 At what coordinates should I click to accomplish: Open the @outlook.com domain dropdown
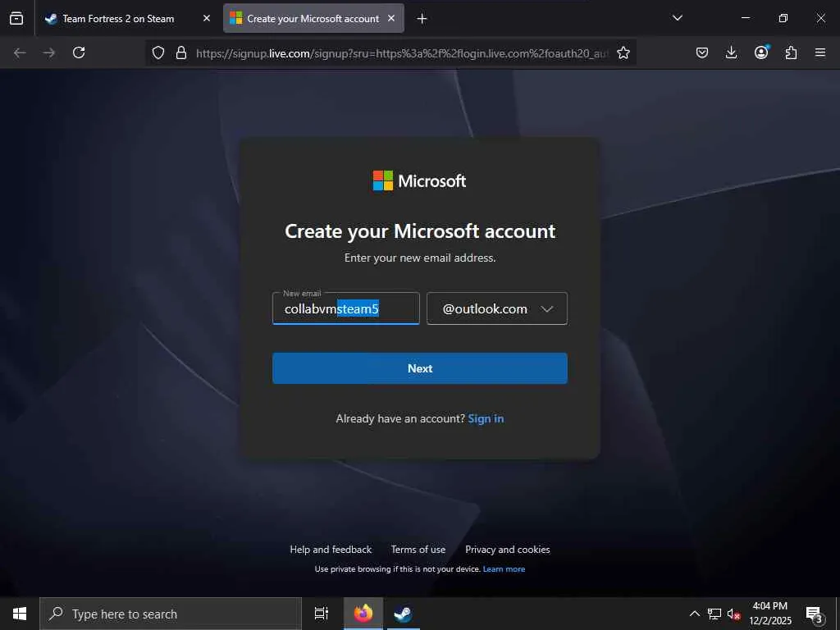coord(497,308)
